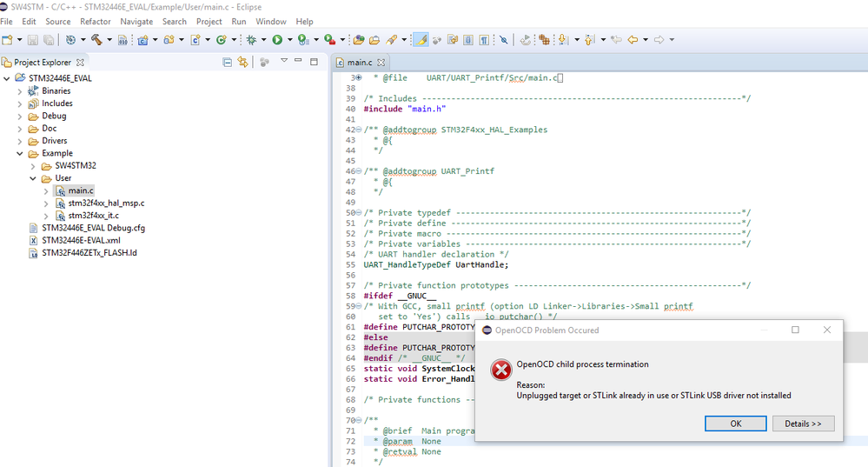Collapse the Example folder
Screen dimensions: 868x467
pos(20,153)
